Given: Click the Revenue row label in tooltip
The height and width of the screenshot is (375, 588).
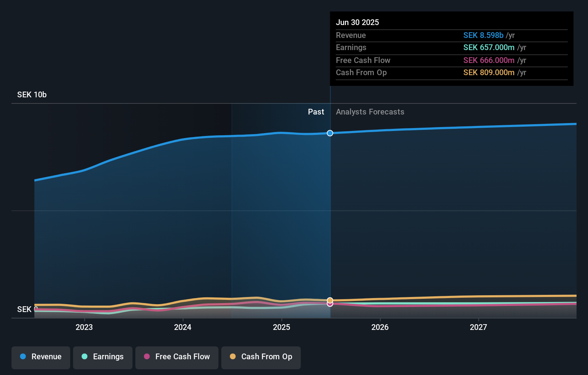Looking at the screenshot, I should (351, 35).
